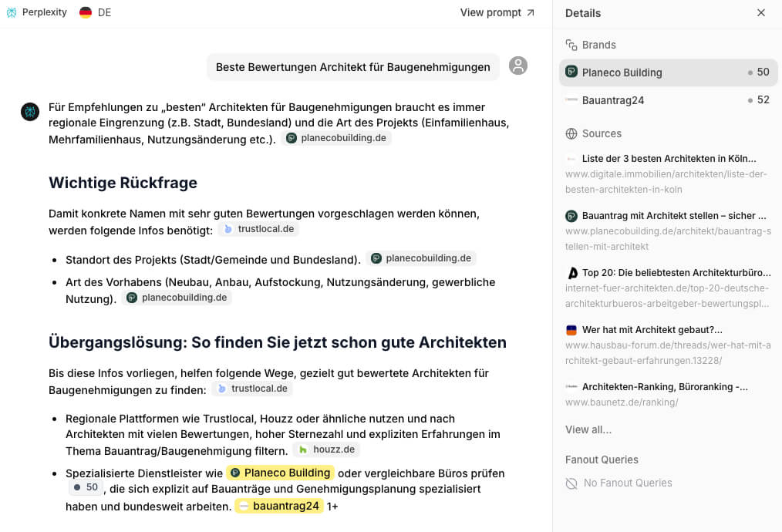Click the houzz.de citation chip
The height and width of the screenshot is (532, 782).
click(x=326, y=450)
